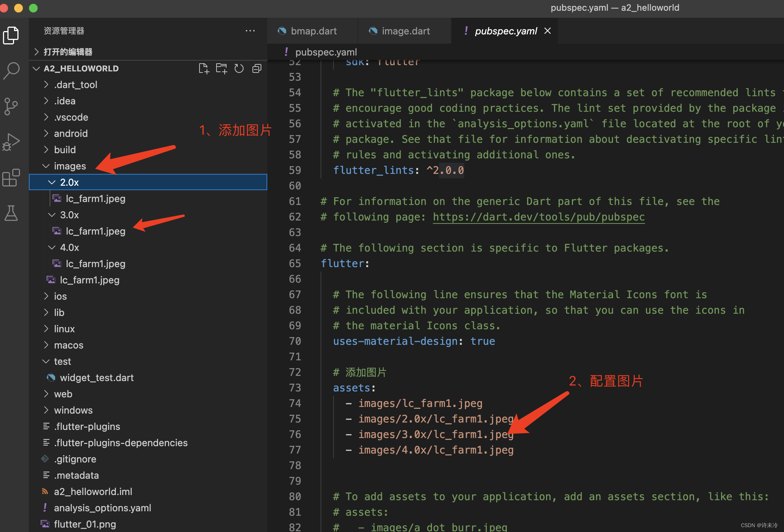Open widget_test.dart in the file tree
The width and height of the screenshot is (784, 532).
pyautogui.click(x=96, y=378)
